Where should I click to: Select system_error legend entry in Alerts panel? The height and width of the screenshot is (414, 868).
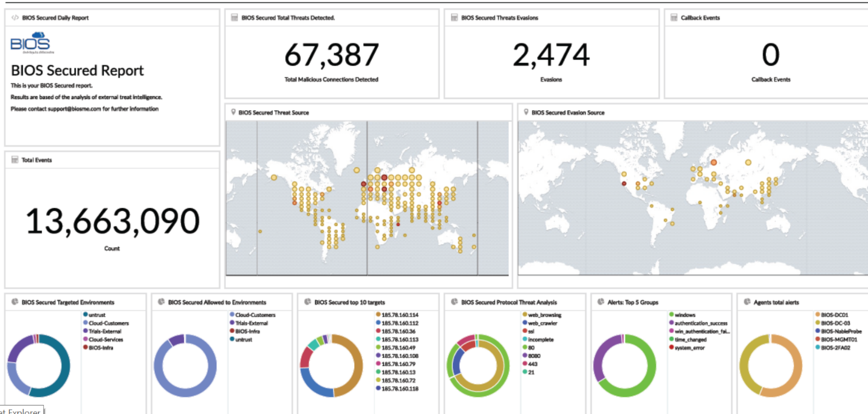tap(686, 348)
